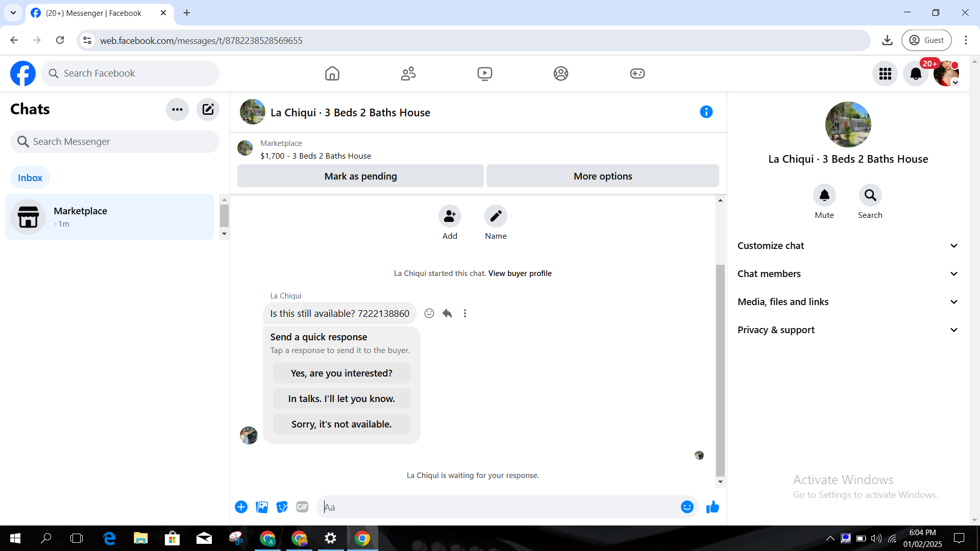Open the GIF picker icon
This screenshot has height=551, width=980.
302,507
